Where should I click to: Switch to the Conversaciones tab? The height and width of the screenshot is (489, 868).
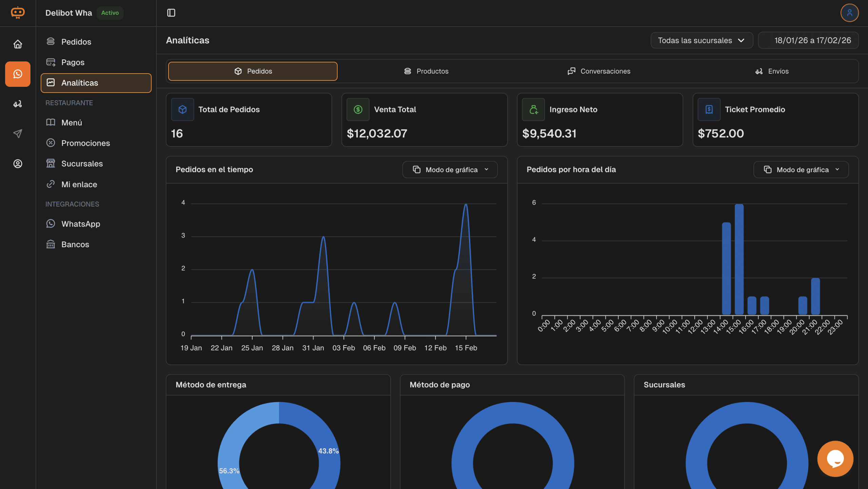(599, 71)
